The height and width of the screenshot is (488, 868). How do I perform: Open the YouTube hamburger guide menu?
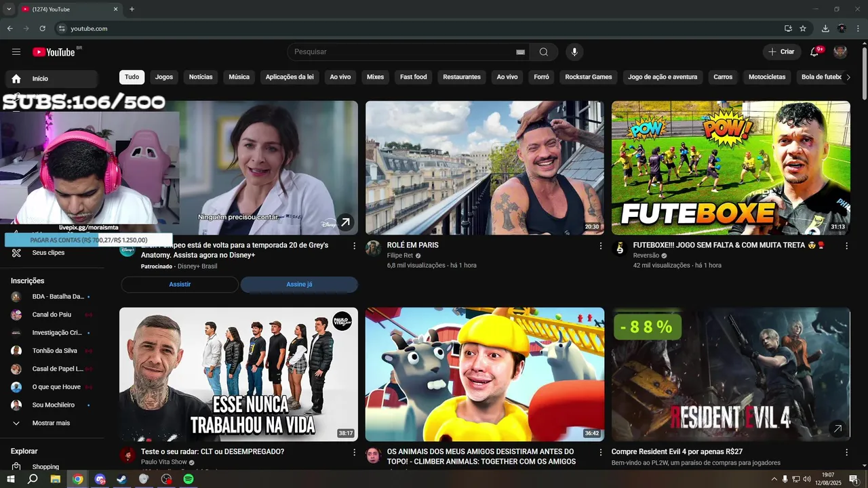click(x=16, y=52)
